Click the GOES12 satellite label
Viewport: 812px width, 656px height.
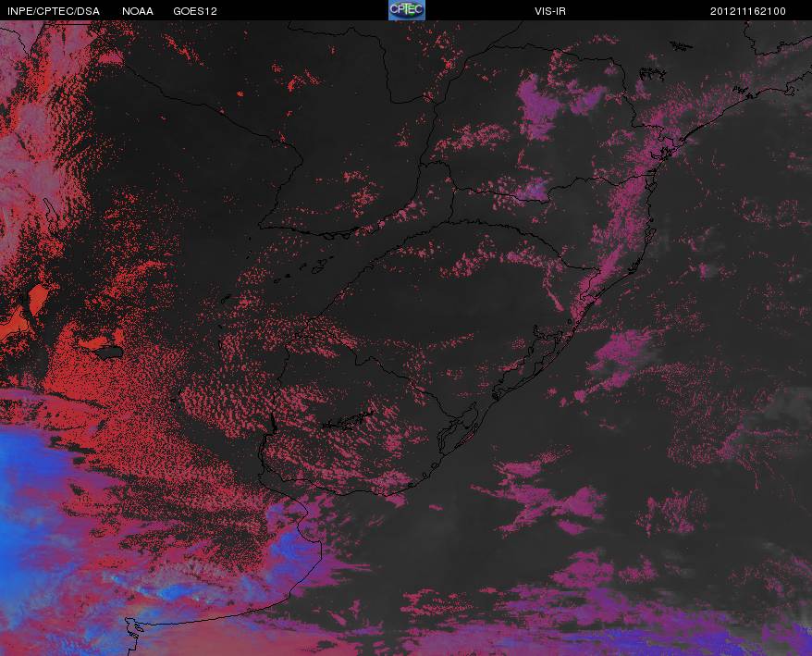tap(195, 11)
